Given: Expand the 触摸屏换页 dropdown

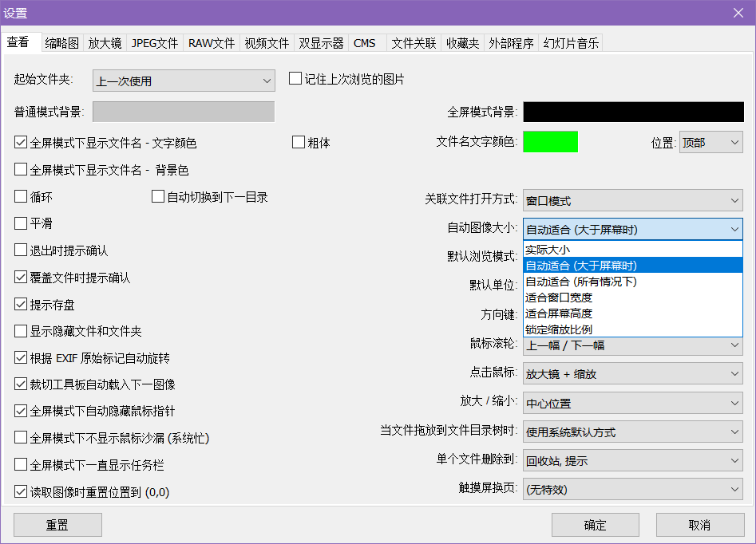Looking at the screenshot, I should (632, 490).
